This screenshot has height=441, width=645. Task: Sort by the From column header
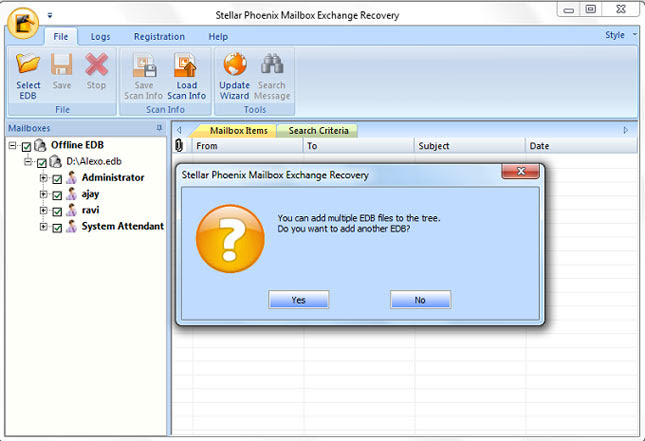click(x=247, y=146)
